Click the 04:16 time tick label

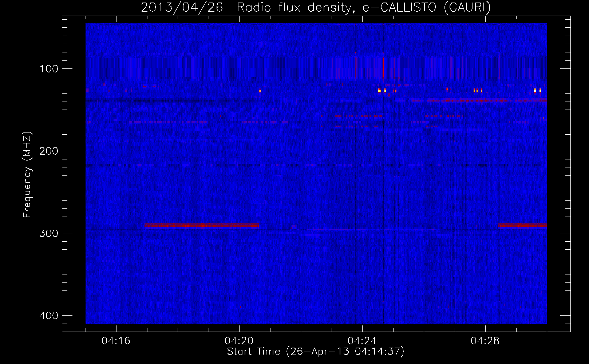point(116,341)
